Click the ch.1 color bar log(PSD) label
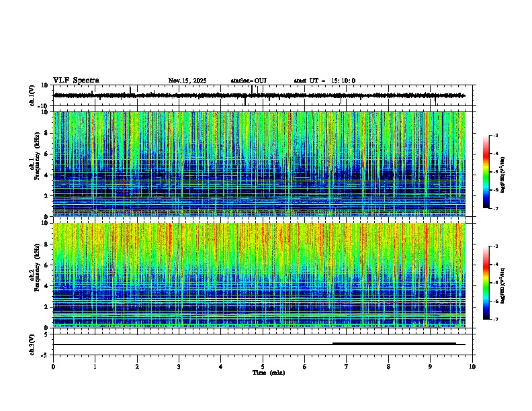 (x=503, y=175)
